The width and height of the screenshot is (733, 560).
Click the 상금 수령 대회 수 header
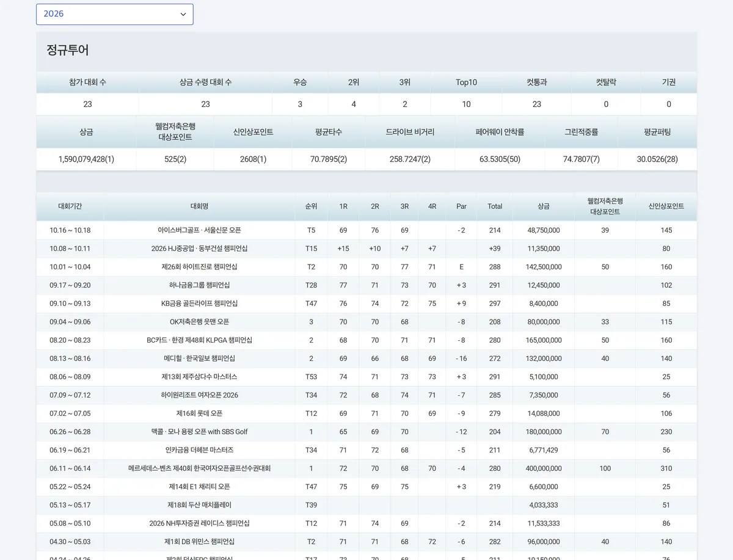[206, 82]
